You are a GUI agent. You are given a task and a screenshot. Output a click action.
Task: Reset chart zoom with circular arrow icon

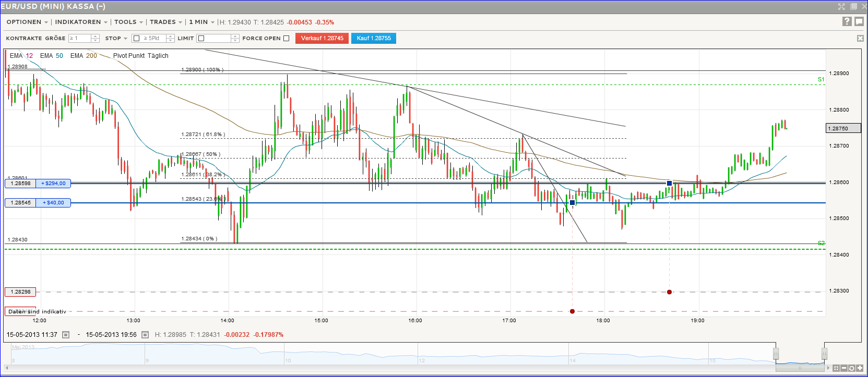click(x=851, y=368)
